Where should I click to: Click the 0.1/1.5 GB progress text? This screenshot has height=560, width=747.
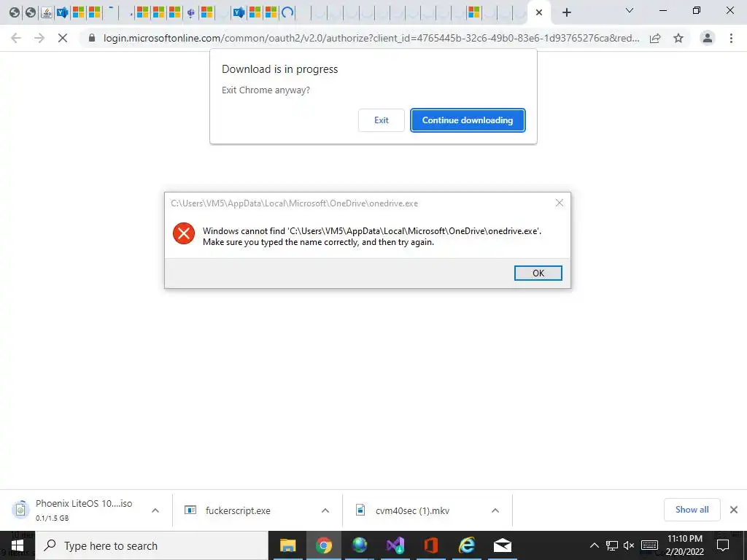click(52, 518)
